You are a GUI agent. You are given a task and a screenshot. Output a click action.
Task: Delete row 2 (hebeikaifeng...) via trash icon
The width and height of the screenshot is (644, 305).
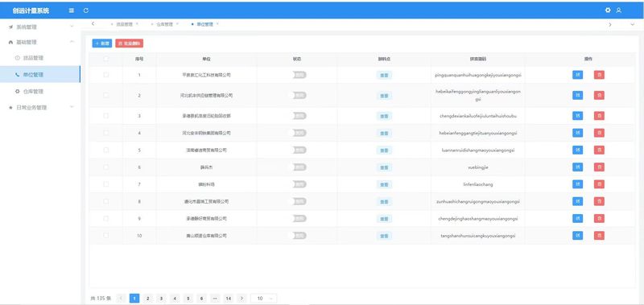pyautogui.click(x=599, y=95)
